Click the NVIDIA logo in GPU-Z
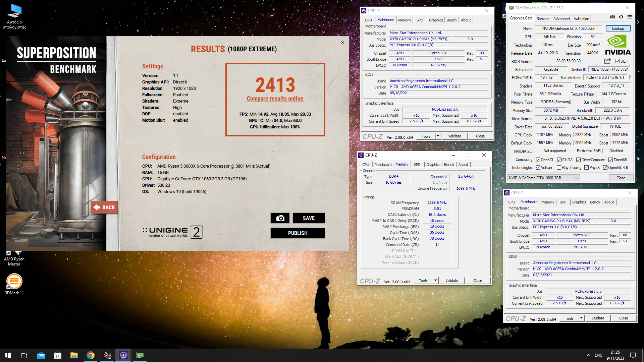Screen dimensions: 644x362 click(x=618, y=45)
